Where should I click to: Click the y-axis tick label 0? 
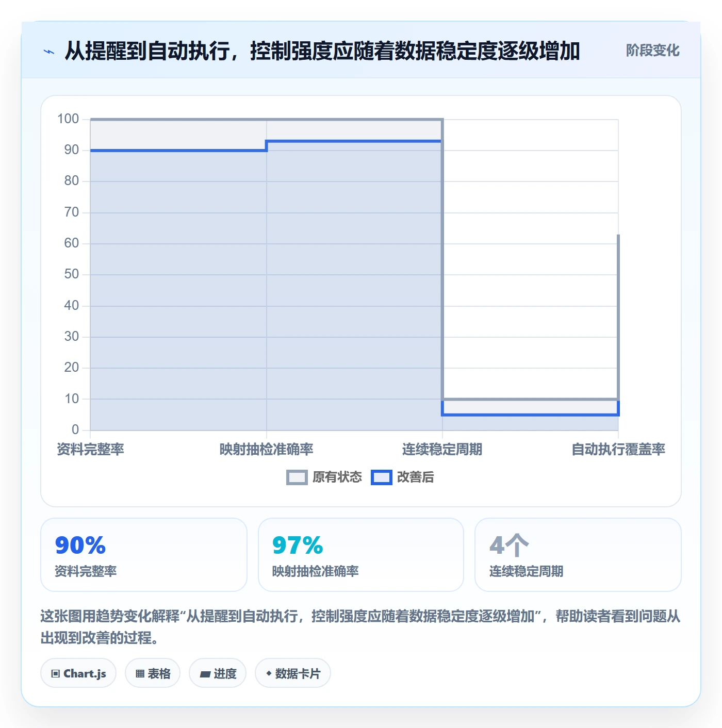[x=75, y=429]
